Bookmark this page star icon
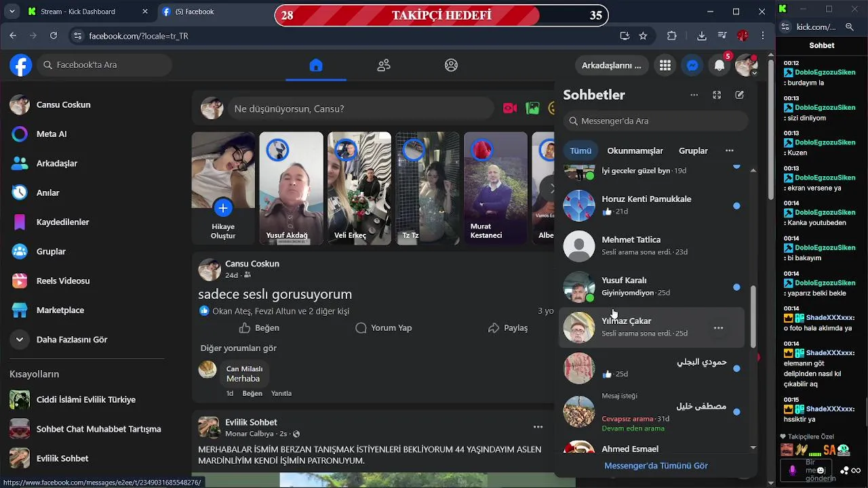The height and width of the screenshot is (488, 868). [x=643, y=35]
